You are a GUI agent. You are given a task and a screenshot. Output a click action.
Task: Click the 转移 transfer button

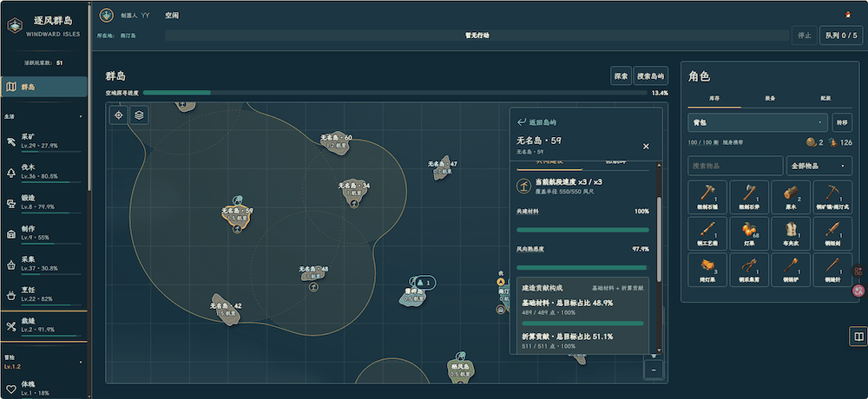click(842, 122)
